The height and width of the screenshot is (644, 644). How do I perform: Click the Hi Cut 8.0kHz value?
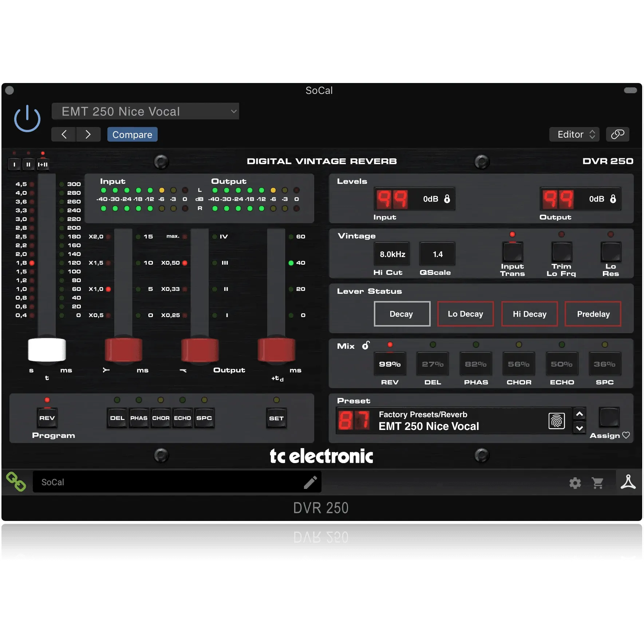(x=392, y=254)
